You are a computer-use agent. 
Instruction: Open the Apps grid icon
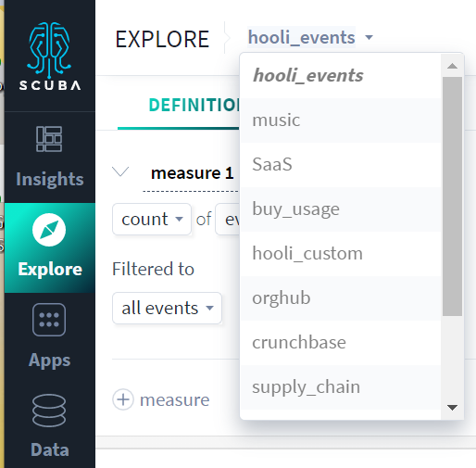click(49, 320)
